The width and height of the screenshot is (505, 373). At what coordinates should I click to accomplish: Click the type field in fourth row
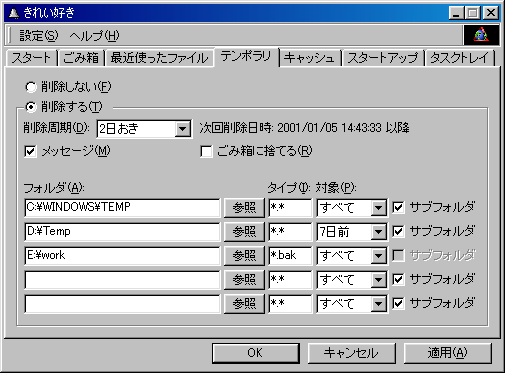point(290,280)
